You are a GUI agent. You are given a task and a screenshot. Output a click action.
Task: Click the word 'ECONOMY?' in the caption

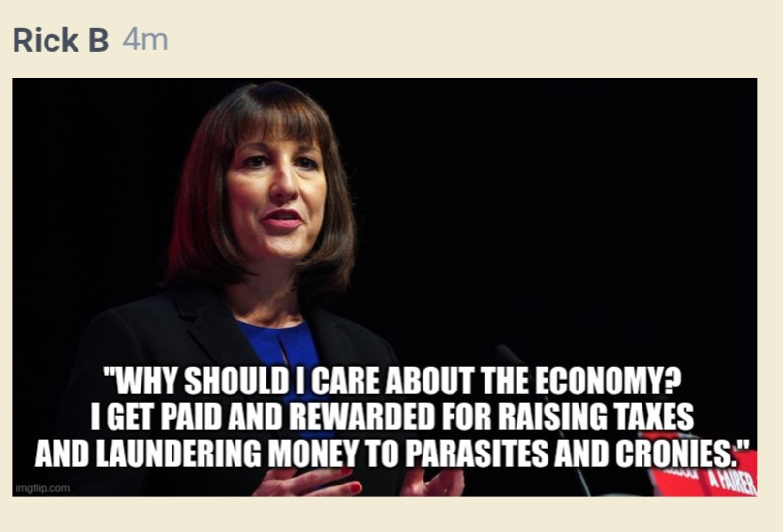coord(609,381)
